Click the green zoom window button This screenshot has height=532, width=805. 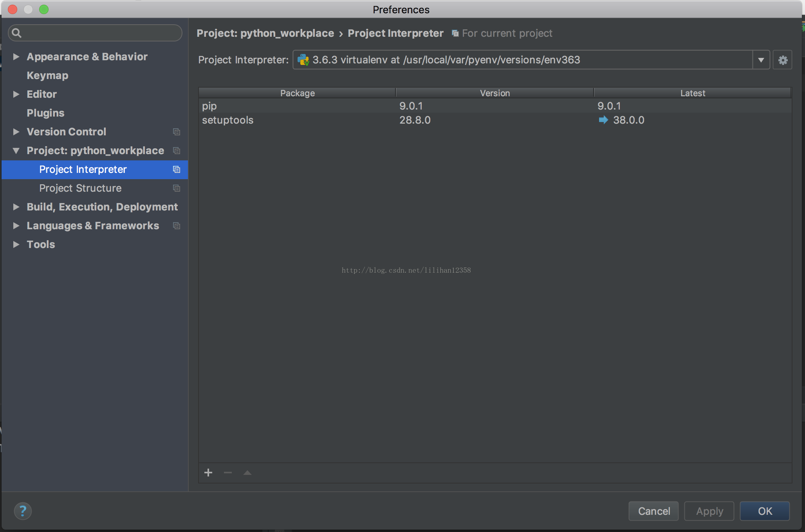(44, 9)
